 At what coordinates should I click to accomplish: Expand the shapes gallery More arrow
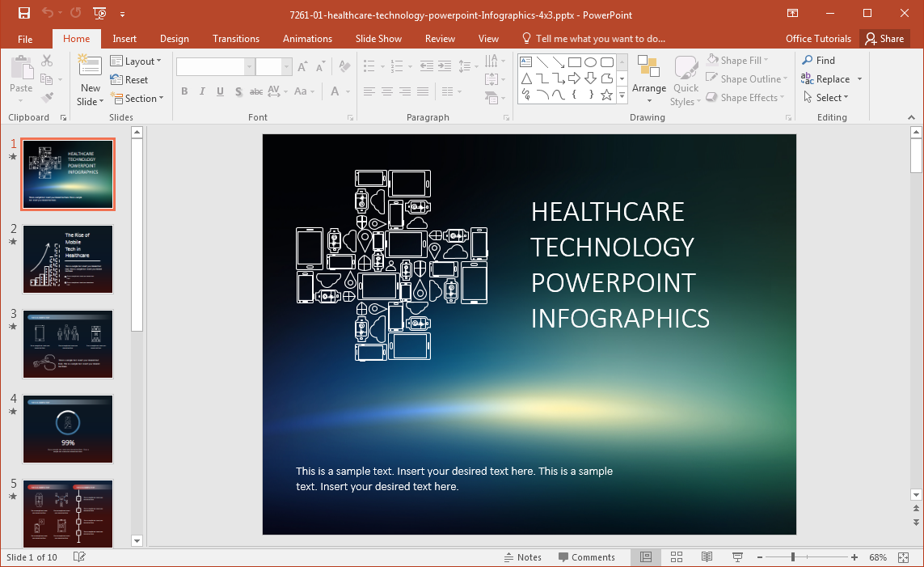(622, 95)
